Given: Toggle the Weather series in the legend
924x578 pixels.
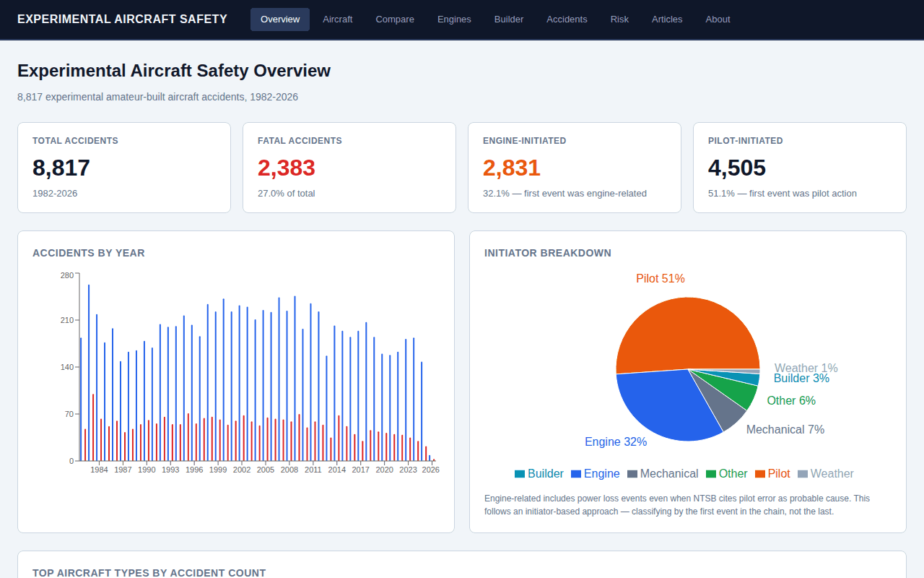Looking at the screenshot, I should tap(826, 473).
